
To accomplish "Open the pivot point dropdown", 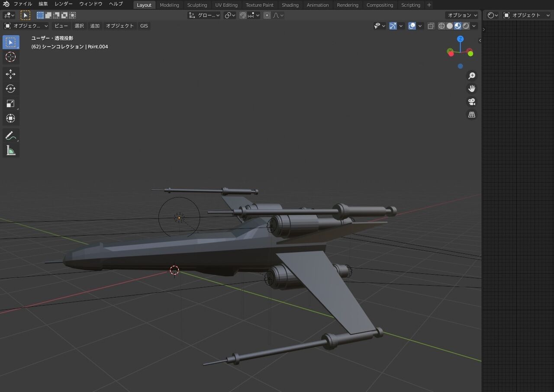I will pyautogui.click(x=230, y=15).
